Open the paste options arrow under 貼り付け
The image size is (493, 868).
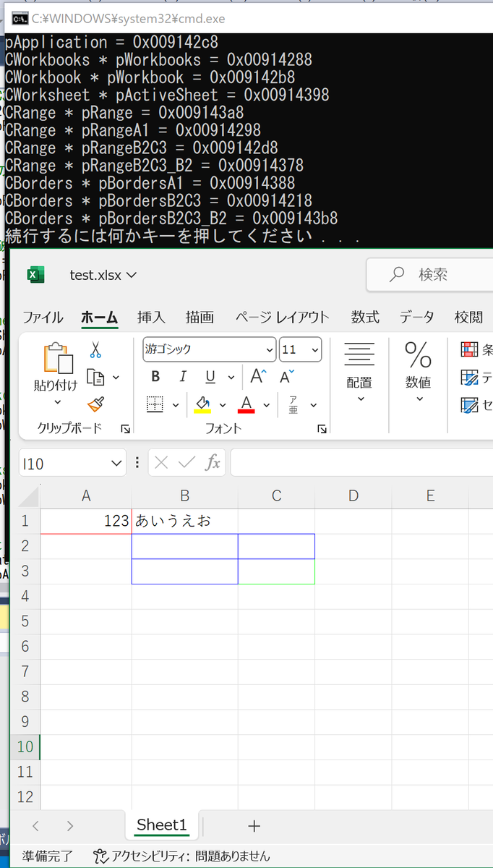[58, 402]
